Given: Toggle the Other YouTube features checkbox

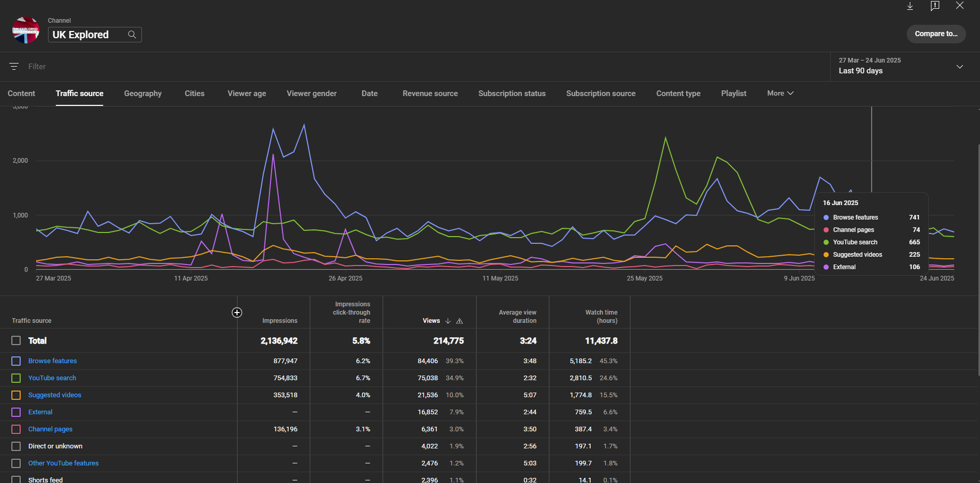Looking at the screenshot, I should 16,463.
